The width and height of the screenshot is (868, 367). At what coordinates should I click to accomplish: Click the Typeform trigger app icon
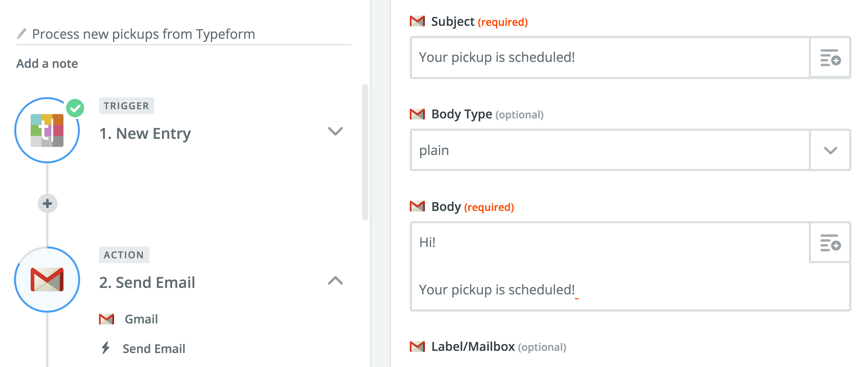pos(47,130)
